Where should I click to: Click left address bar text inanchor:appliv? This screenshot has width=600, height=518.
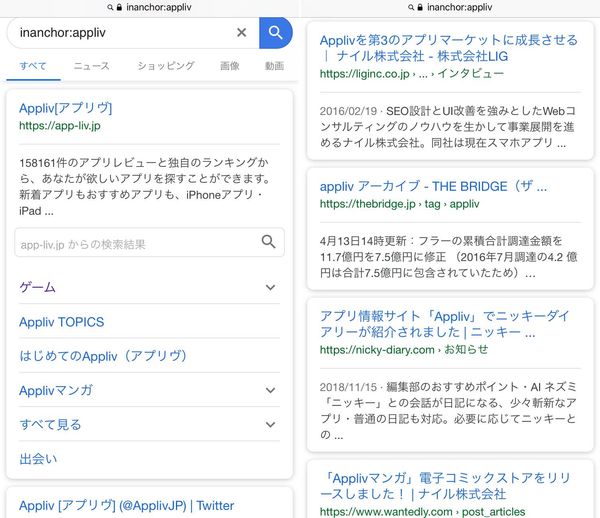pyautogui.click(x=159, y=7)
